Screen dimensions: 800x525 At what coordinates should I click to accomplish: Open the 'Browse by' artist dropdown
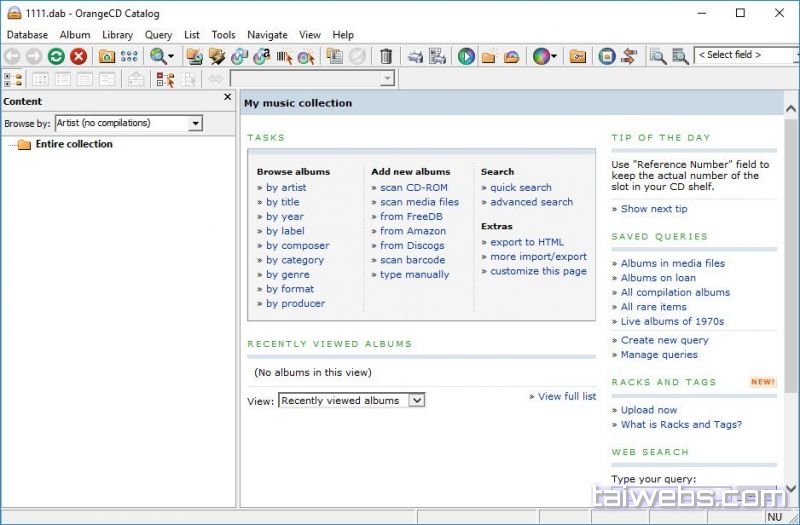pyautogui.click(x=195, y=123)
